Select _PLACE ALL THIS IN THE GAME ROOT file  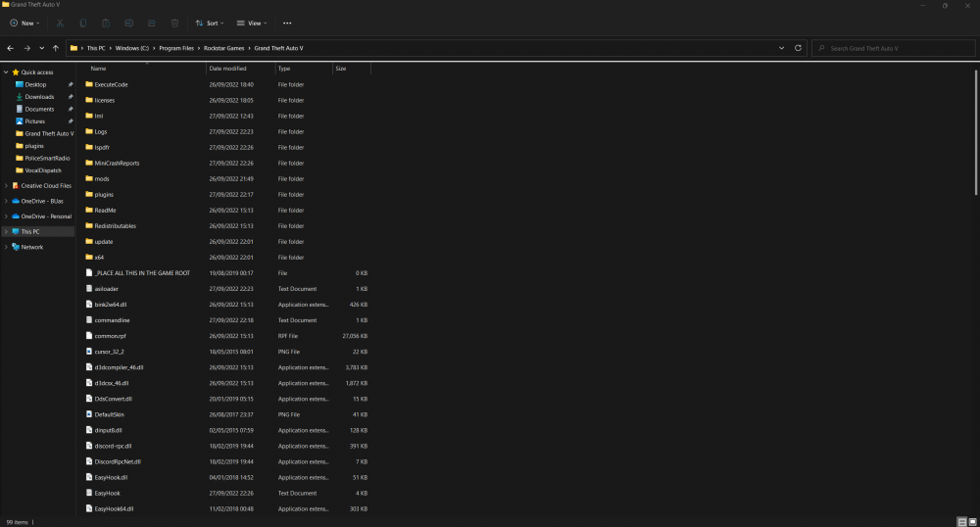[142, 273]
